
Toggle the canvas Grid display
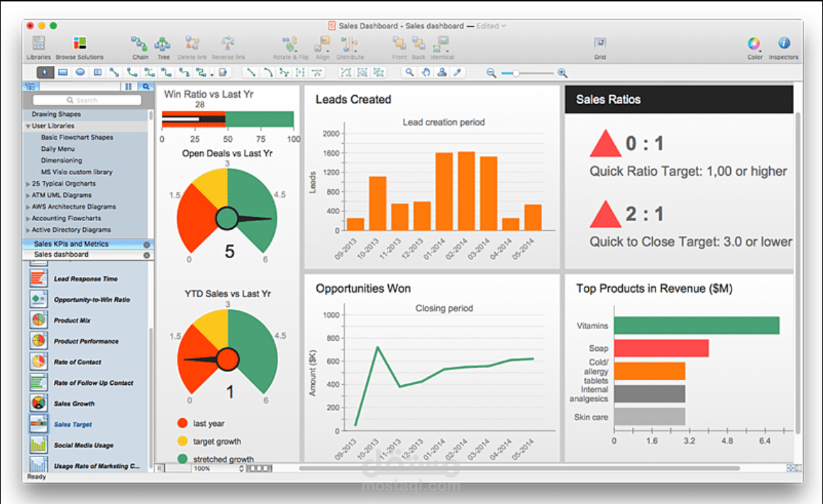[x=600, y=44]
